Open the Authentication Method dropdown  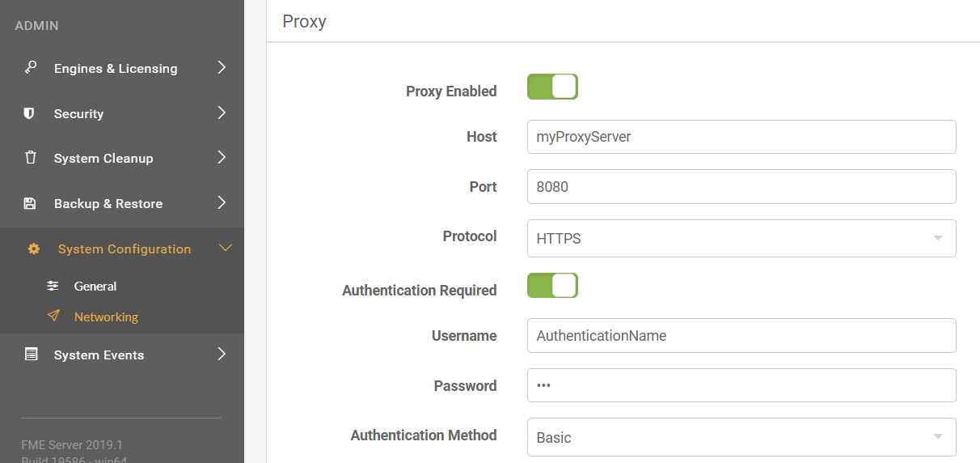[741, 437]
